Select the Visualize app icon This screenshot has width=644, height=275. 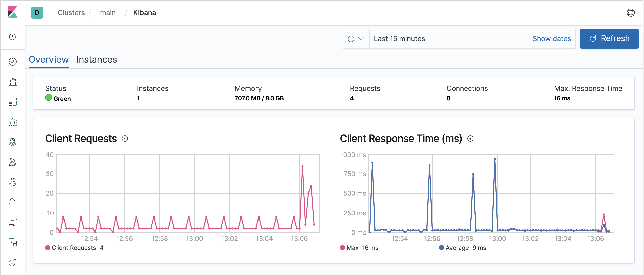[x=12, y=82]
